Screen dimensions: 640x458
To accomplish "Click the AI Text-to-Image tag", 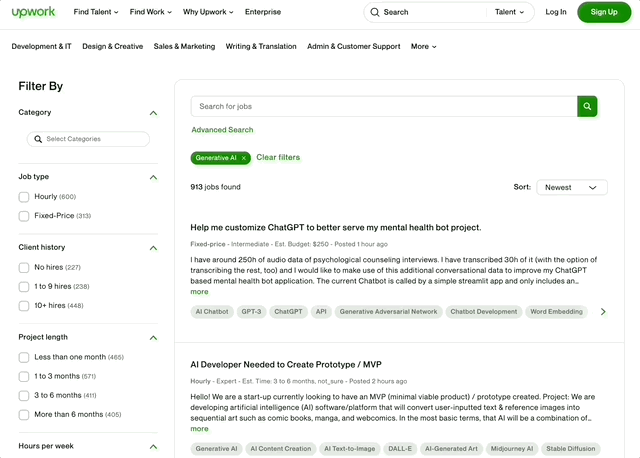I will (x=349, y=449).
